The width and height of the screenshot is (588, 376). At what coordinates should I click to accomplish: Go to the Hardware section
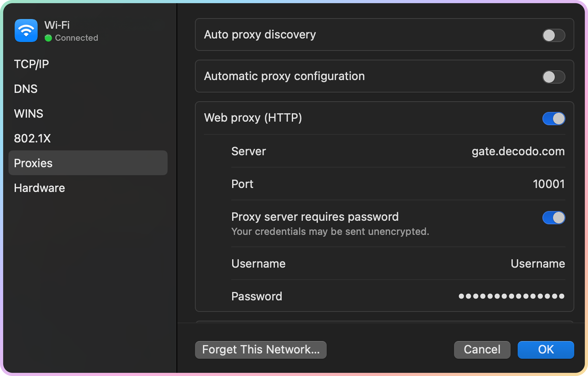[39, 188]
